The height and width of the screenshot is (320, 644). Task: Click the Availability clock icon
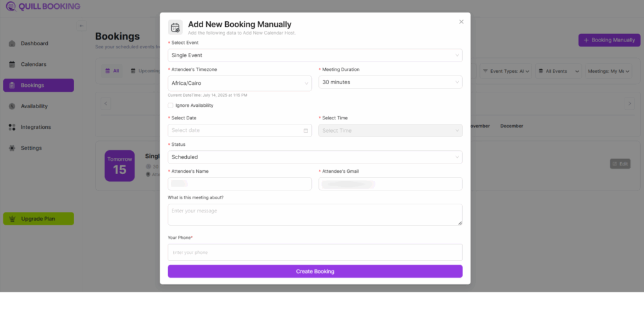12,106
